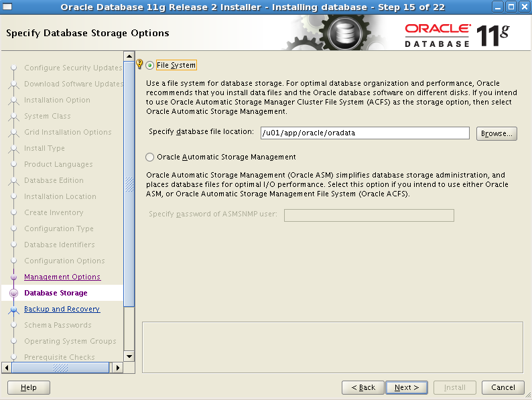Click the hint lightbulb icon beside File System
Viewport: 532px width, 400px height.
(139, 64)
